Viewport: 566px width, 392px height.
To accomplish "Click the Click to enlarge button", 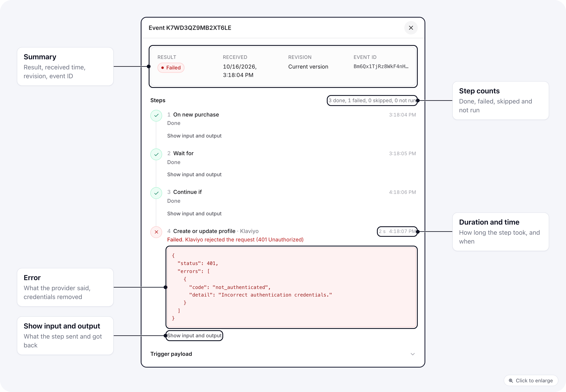I will tap(531, 380).
